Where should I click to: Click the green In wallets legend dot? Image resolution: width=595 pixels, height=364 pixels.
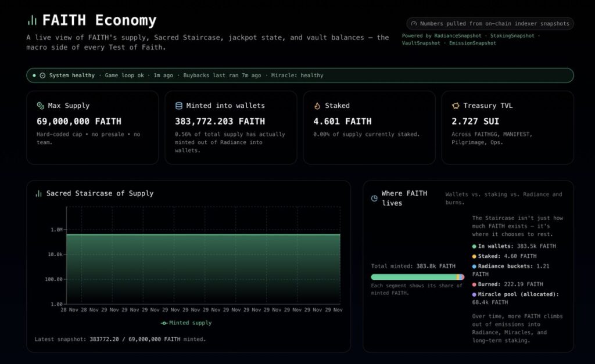(x=474, y=246)
